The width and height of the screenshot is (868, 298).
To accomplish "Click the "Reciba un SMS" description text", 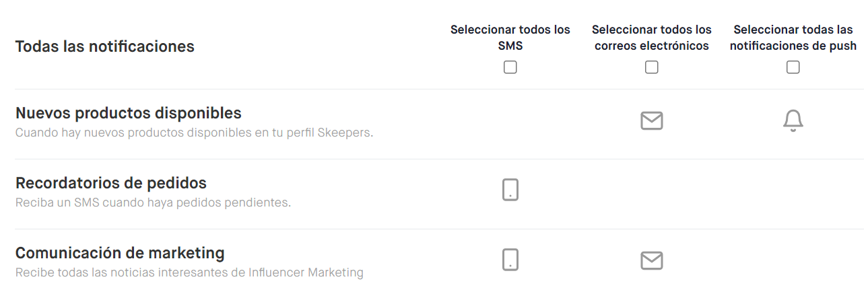I will pyautogui.click(x=153, y=202).
